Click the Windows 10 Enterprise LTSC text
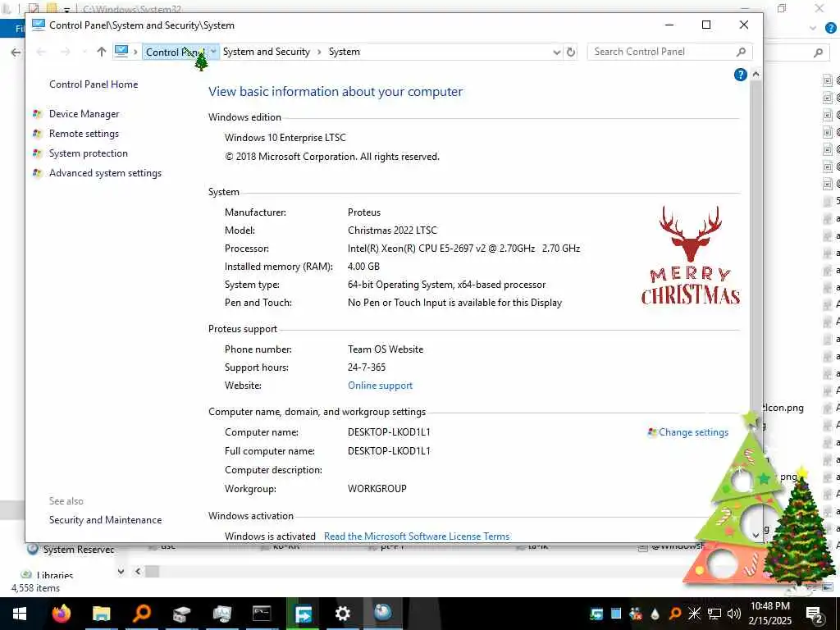 click(x=285, y=138)
